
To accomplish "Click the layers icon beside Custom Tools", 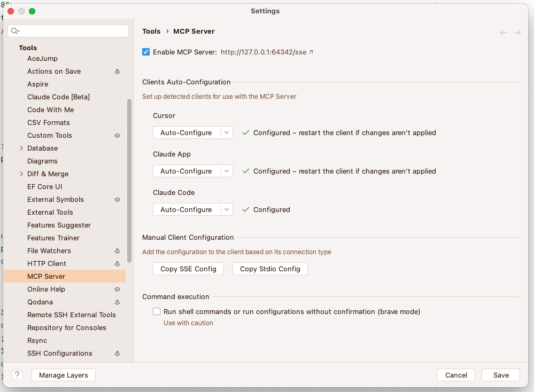I will [x=117, y=136].
